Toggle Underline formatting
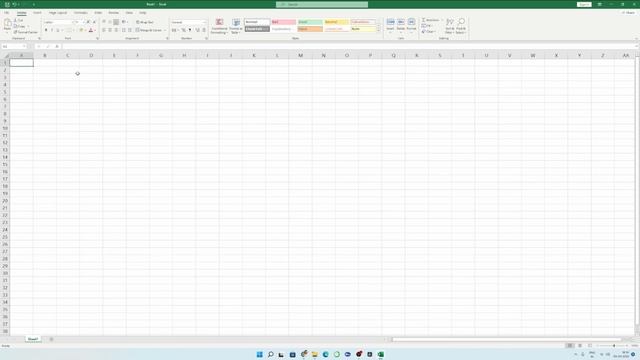The width and height of the screenshot is (640, 360). [x=58, y=30]
